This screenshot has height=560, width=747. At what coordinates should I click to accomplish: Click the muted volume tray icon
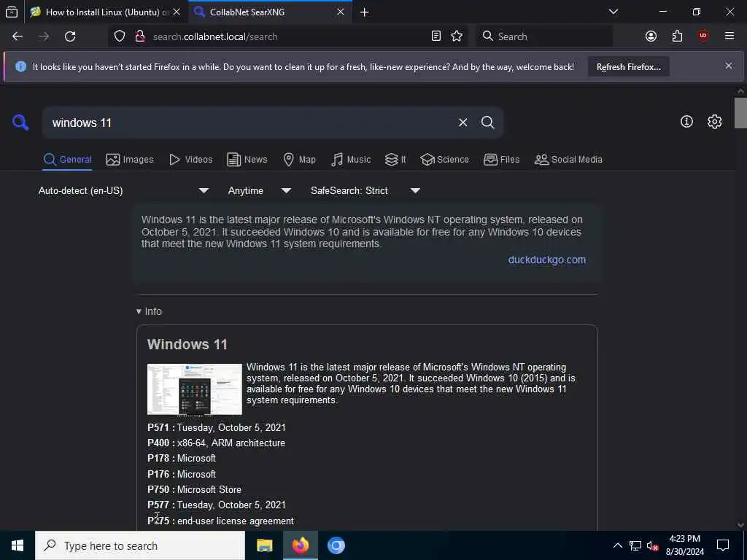[x=652, y=545]
